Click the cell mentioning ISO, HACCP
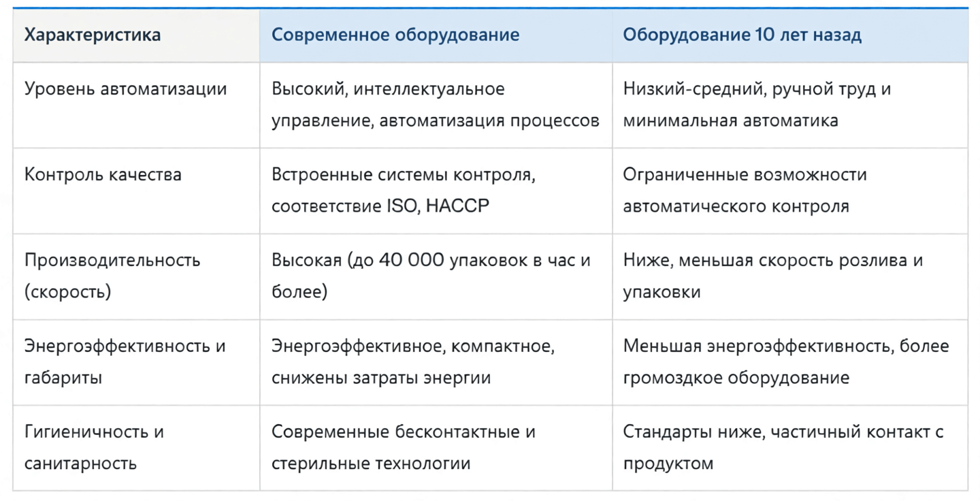The width and height of the screenshot is (980, 501). tap(404, 191)
